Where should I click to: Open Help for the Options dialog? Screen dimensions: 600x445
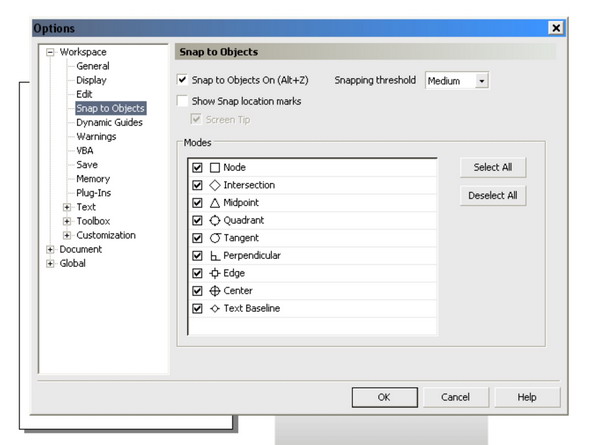(527, 397)
